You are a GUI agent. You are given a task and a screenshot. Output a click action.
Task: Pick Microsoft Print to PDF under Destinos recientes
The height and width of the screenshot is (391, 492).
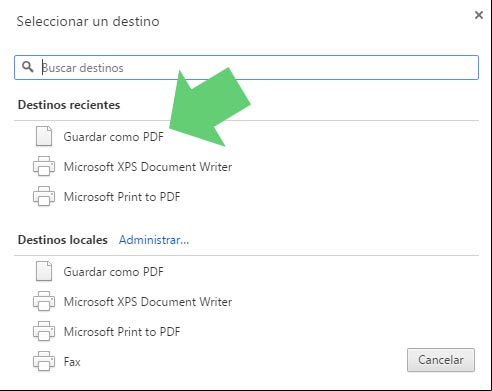pos(122,197)
